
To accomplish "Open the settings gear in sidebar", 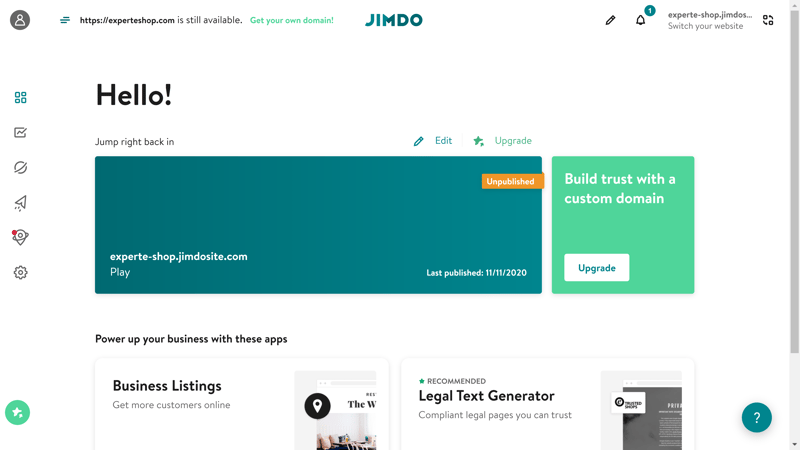I will pyautogui.click(x=20, y=272).
